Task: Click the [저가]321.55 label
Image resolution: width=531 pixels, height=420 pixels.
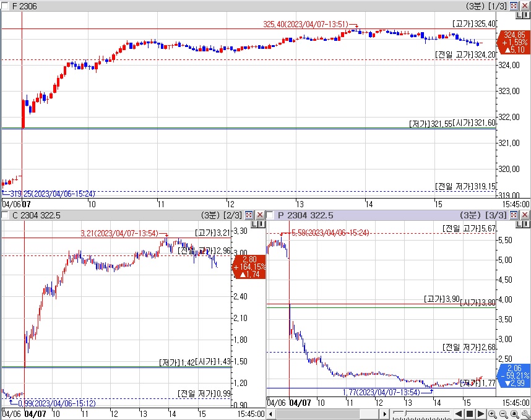Action: [431, 124]
